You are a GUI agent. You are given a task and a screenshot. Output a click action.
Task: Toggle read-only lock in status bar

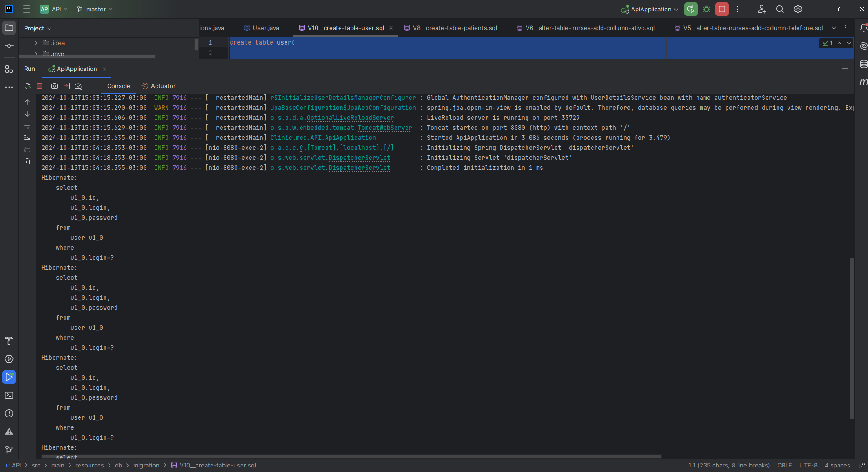(x=861, y=466)
